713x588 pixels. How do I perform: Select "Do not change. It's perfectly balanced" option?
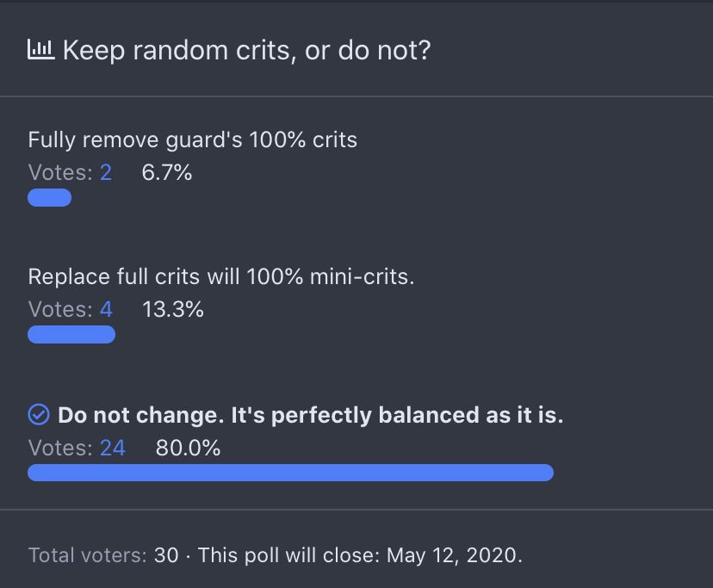[x=310, y=416]
